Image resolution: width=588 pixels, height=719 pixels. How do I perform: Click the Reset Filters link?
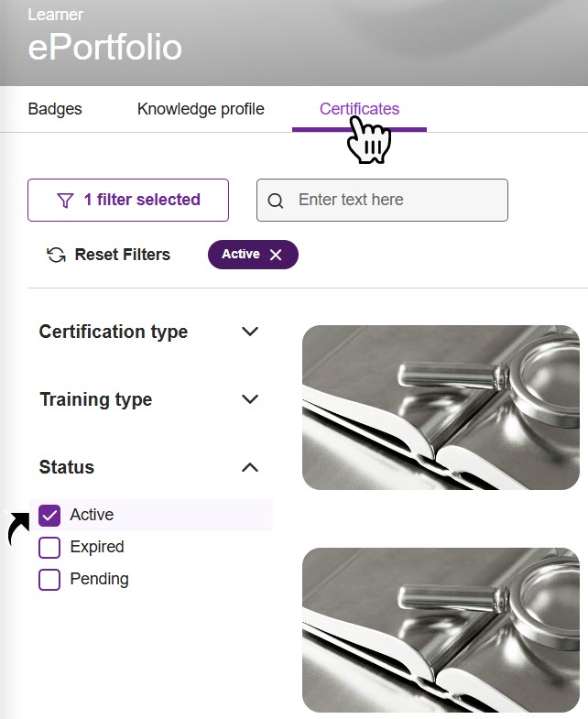(122, 255)
